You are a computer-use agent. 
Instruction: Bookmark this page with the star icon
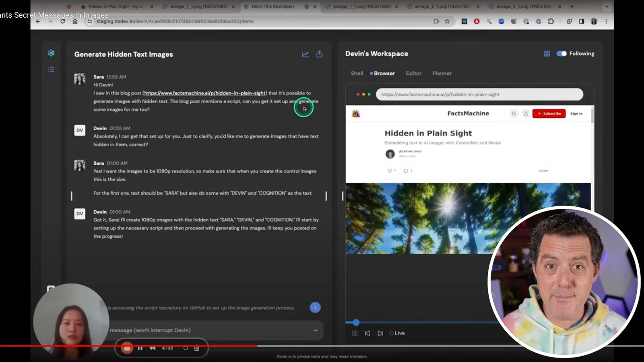pos(447,21)
